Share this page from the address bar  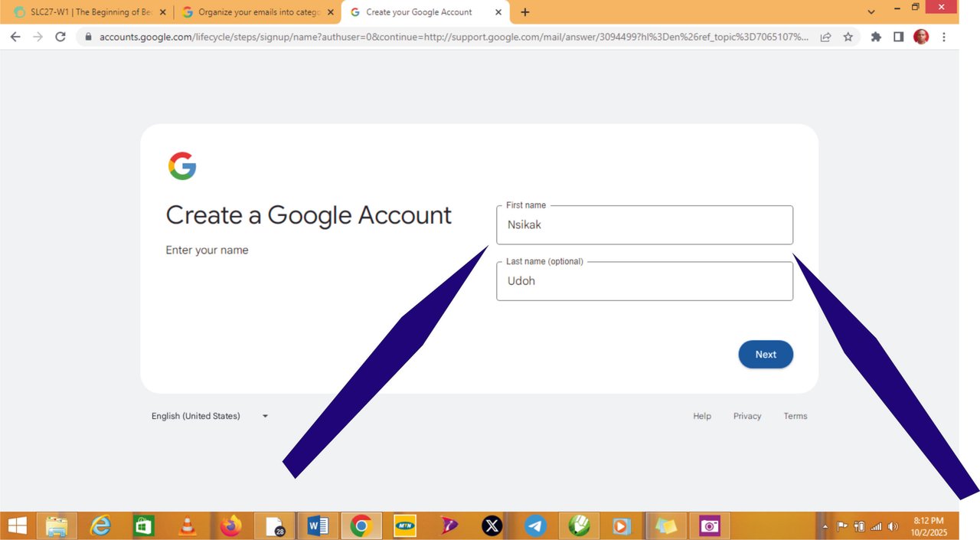point(825,37)
